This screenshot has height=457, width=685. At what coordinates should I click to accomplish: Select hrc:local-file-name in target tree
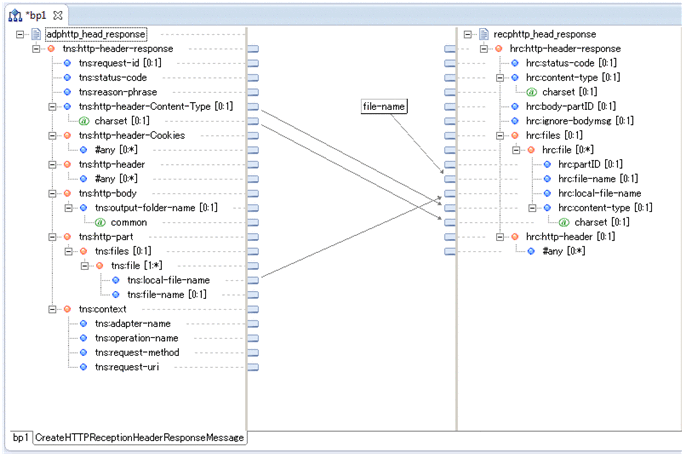[x=598, y=193]
